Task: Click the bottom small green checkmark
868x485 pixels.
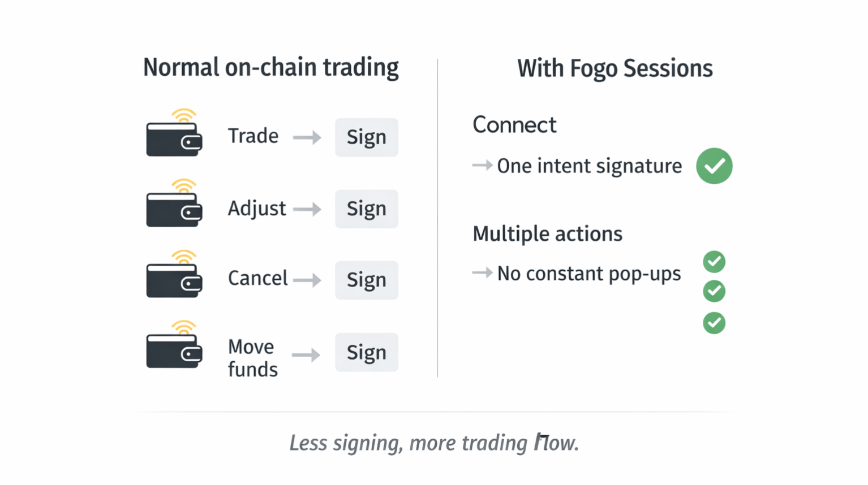Action: [x=714, y=323]
